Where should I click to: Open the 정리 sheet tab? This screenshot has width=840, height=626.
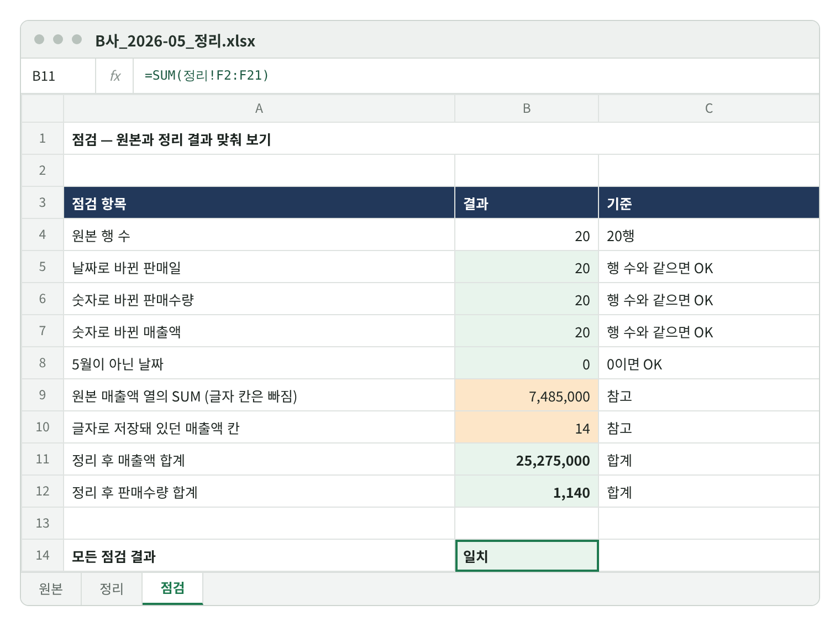point(112,589)
